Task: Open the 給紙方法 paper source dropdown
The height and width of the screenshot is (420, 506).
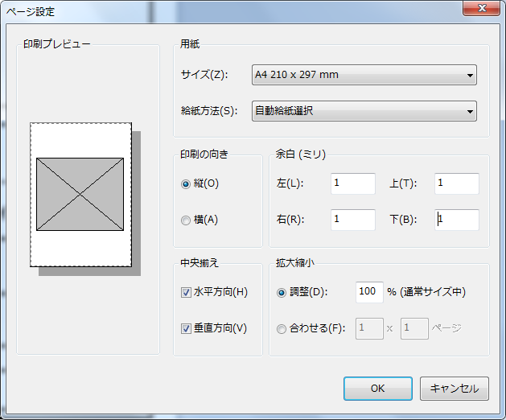Action: click(x=364, y=111)
